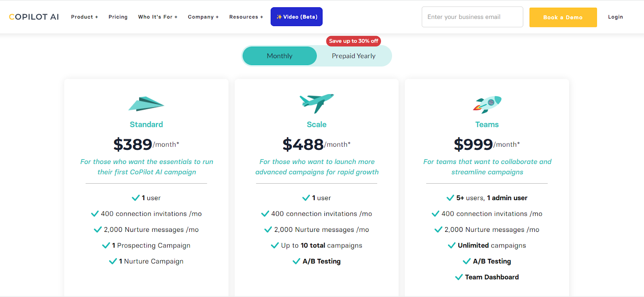The image size is (644, 297).
Task: Switch billing to Prepaid Yearly
Action: tap(353, 56)
